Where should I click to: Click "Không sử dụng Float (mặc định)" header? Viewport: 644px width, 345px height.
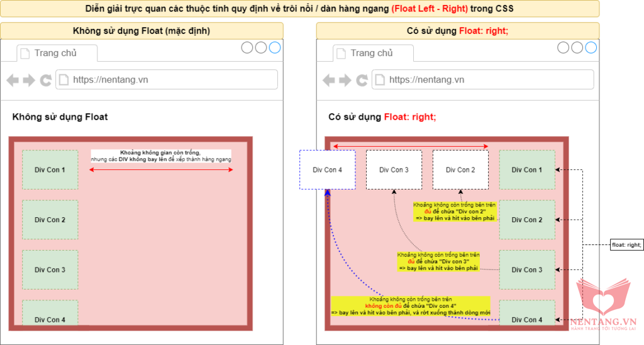pos(142,31)
